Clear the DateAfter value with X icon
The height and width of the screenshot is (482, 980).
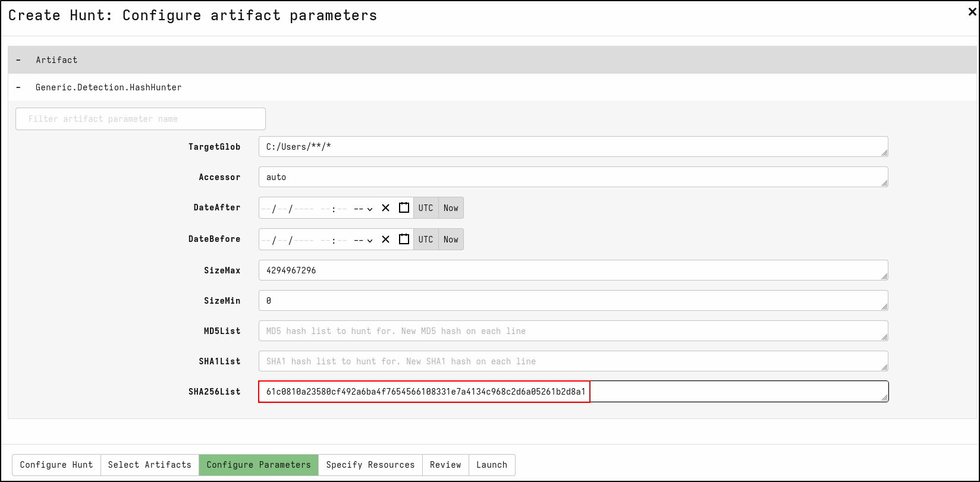[x=385, y=208]
